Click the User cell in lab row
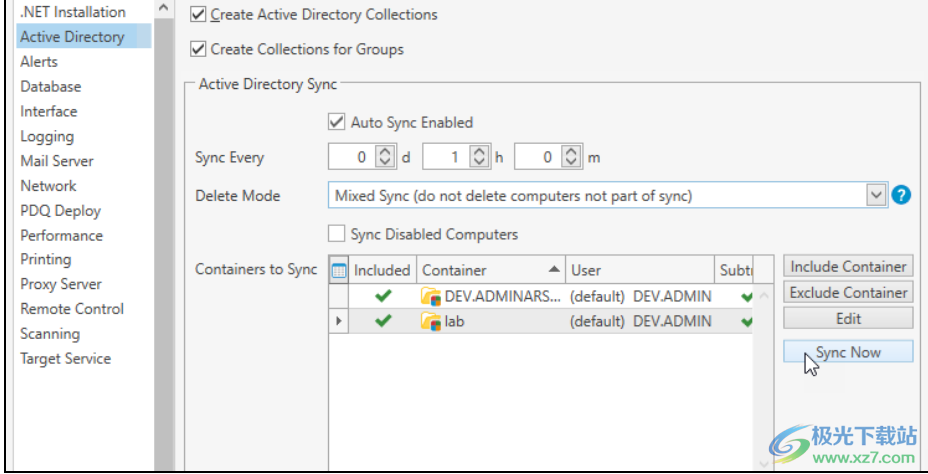928x474 pixels. click(640, 321)
